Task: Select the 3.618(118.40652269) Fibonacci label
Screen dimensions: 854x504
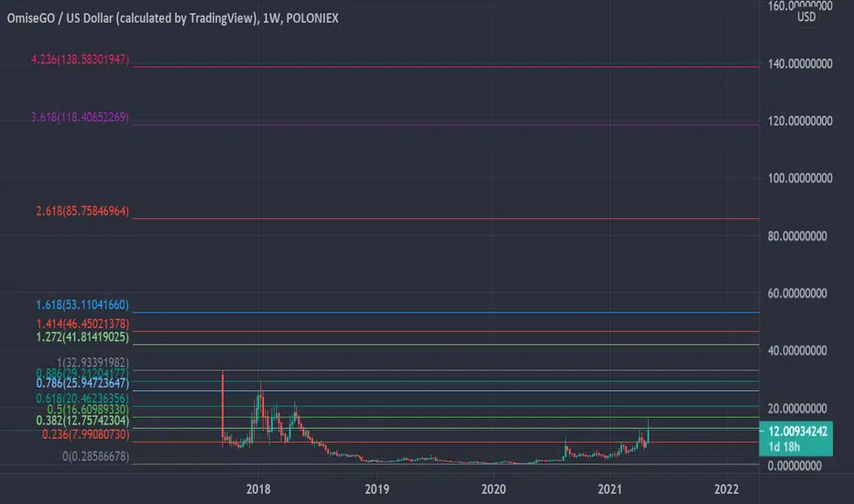Action: coord(80,117)
